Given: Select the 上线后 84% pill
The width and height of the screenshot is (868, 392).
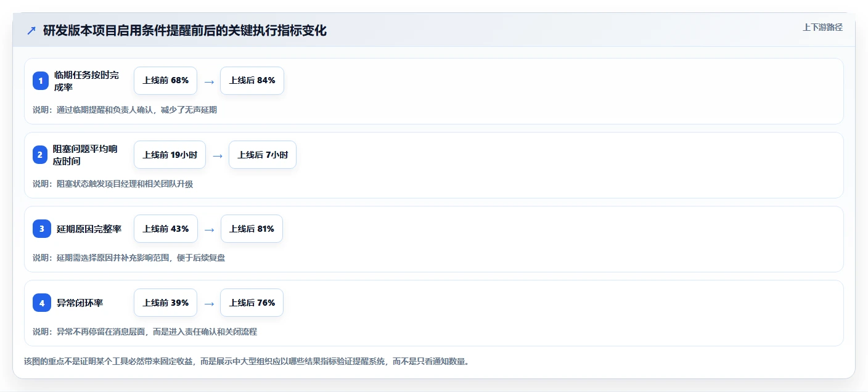Looking at the screenshot, I should pyautogui.click(x=252, y=81).
